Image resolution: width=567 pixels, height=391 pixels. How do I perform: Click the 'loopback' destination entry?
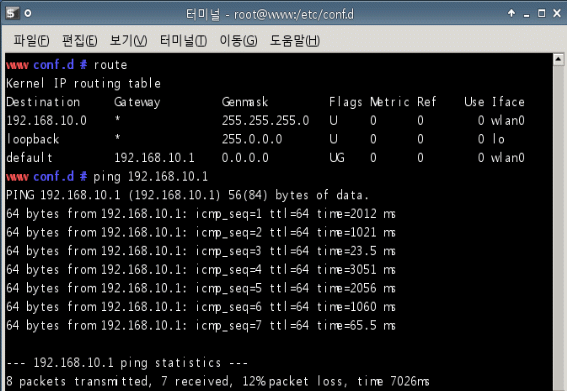pyautogui.click(x=33, y=139)
